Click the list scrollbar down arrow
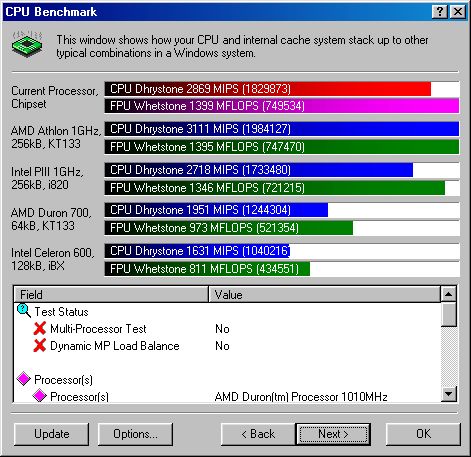 (448, 394)
